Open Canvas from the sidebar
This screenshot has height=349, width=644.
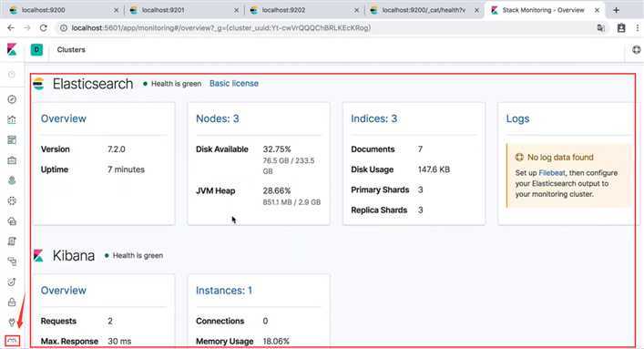(x=12, y=160)
